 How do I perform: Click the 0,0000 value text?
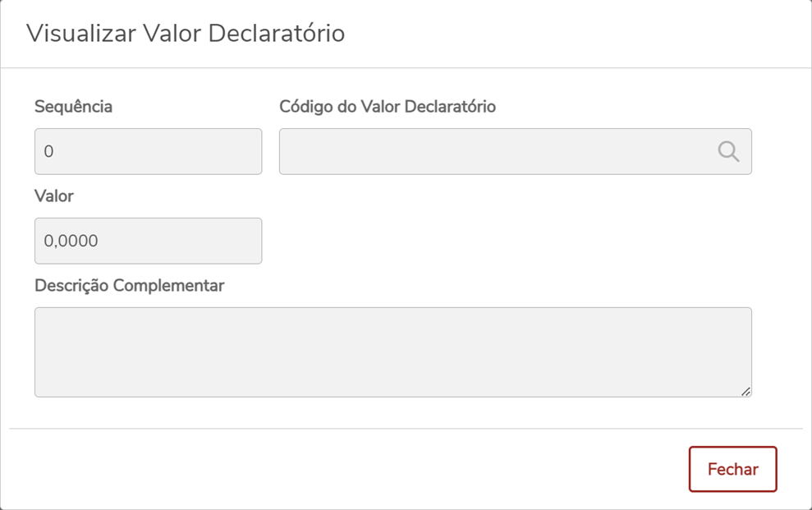coord(71,241)
